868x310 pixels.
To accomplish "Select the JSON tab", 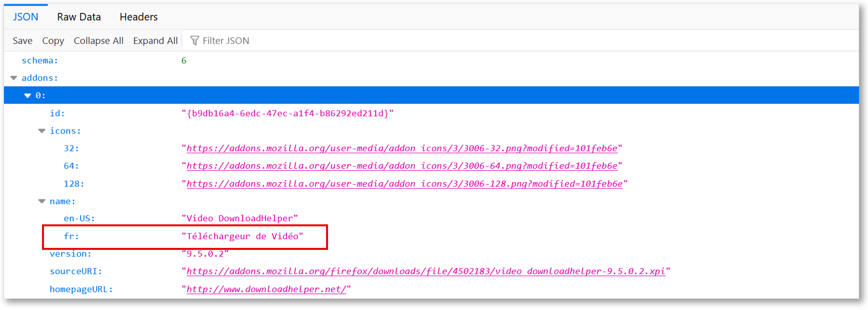I will [26, 17].
